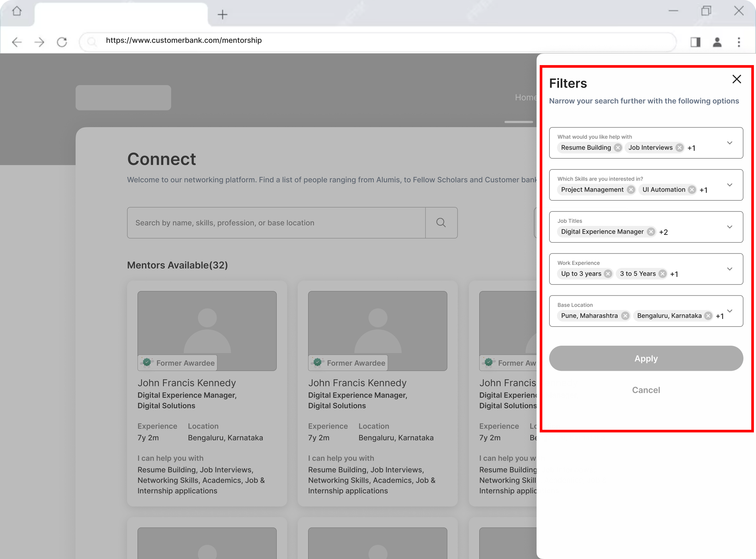The height and width of the screenshot is (559, 756).
Task: Open a new browser tab
Action: pyautogui.click(x=223, y=15)
